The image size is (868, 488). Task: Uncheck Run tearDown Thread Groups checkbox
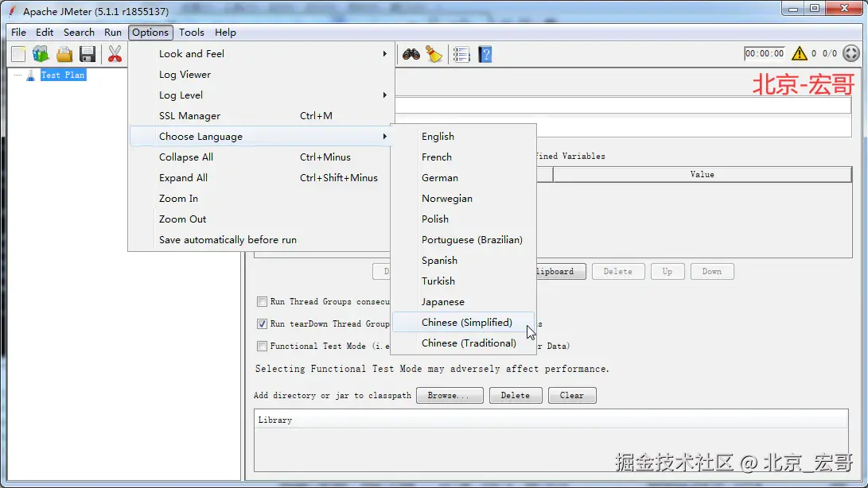(262, 323)
